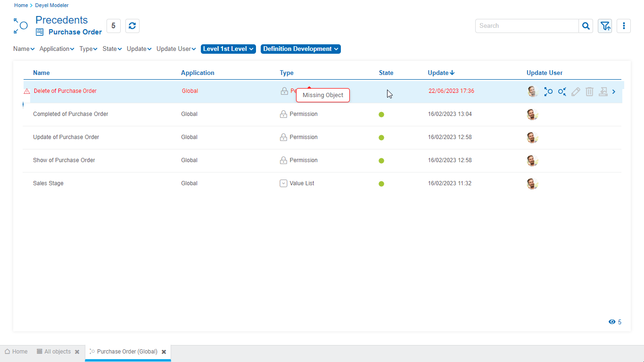Image resolution: width=644 pixels, height=362 pixels.
Task: Click the trash delete icon in first row
Action: 589,92
